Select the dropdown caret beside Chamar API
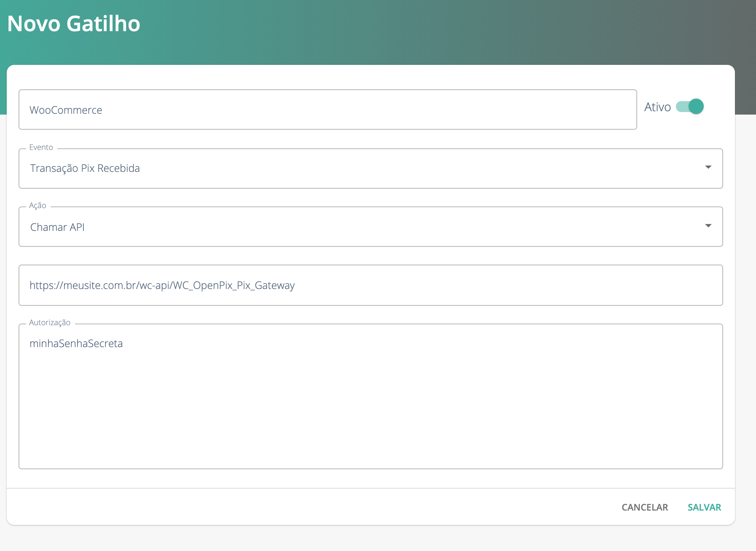This screenshot has width=756, height=551. pos(709,226)
